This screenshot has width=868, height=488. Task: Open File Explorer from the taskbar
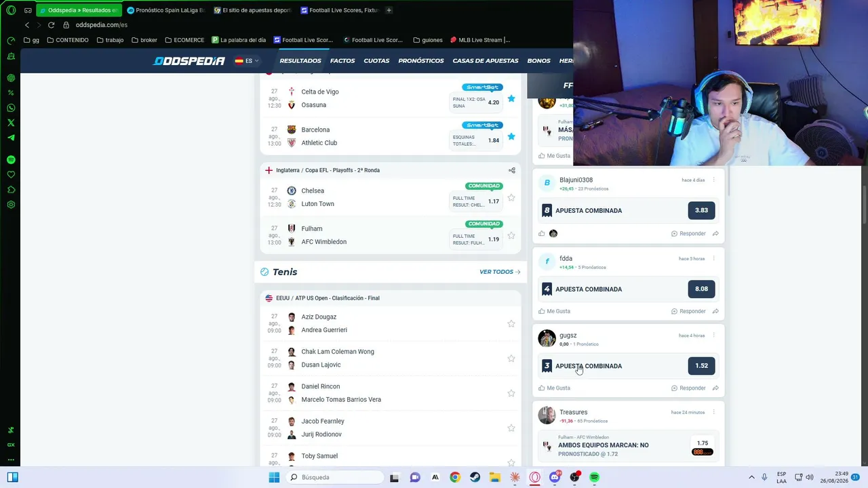click(495, 477)
